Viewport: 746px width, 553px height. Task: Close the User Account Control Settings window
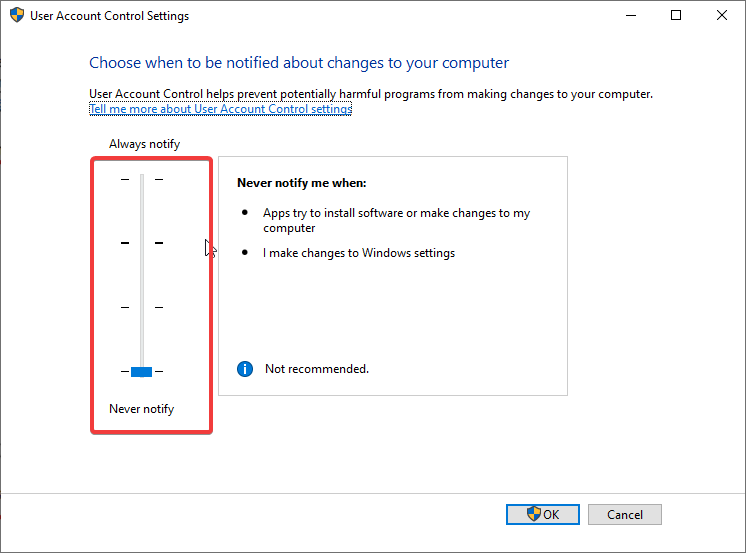(721, 15)
